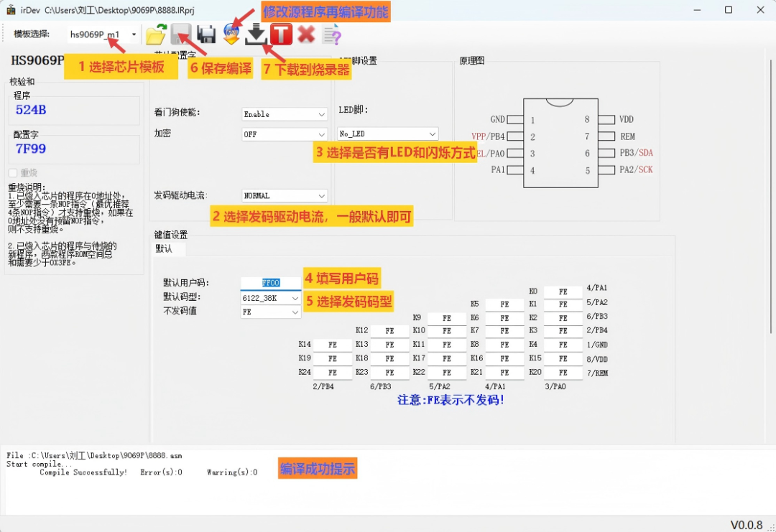Viewport: 776px width, 532px height.
Task: Click the irDev application icon in title bar
Action: tap(10, 10)
